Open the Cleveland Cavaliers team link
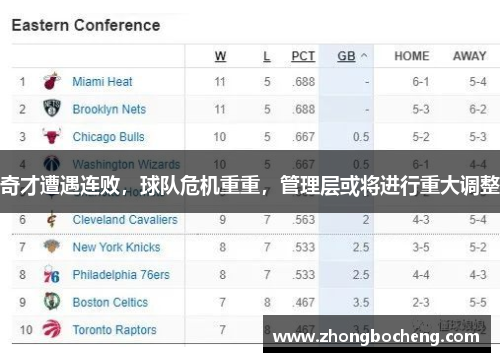The image size is (500, 362). pyautogui.click(x=125, y=219)
